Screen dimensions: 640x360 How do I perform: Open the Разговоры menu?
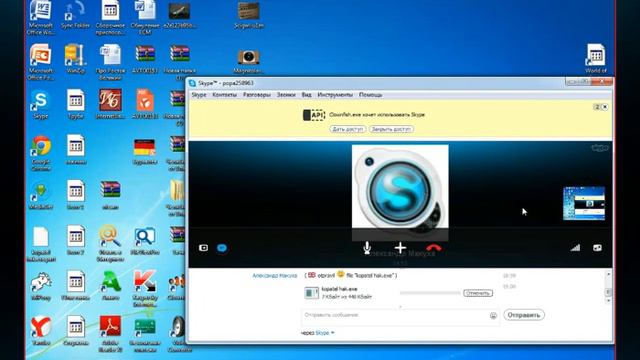tap(257, 95)
